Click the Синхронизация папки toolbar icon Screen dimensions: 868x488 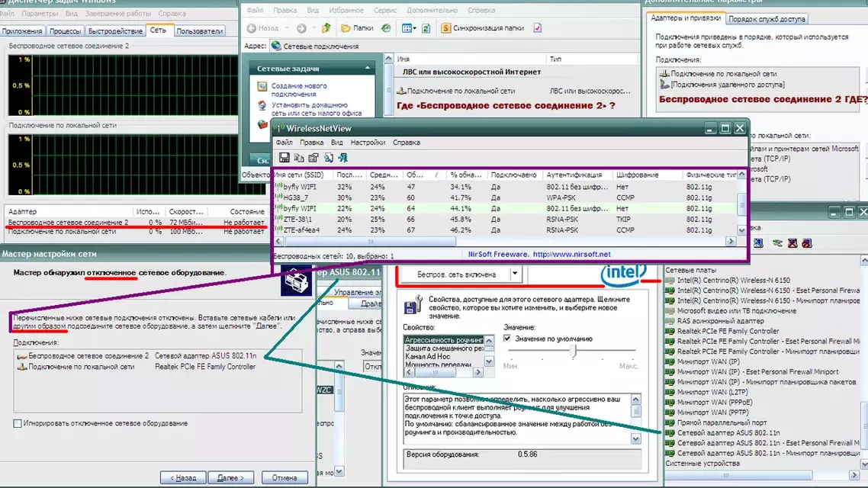pos(445,27)
